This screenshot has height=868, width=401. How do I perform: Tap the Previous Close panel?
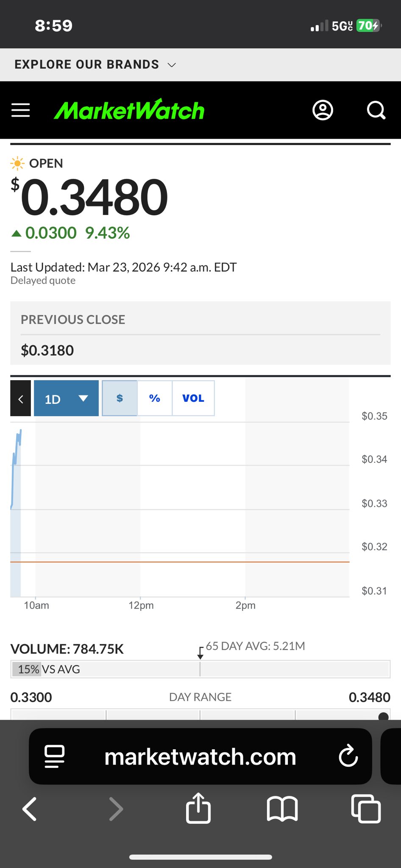(200, 333)
